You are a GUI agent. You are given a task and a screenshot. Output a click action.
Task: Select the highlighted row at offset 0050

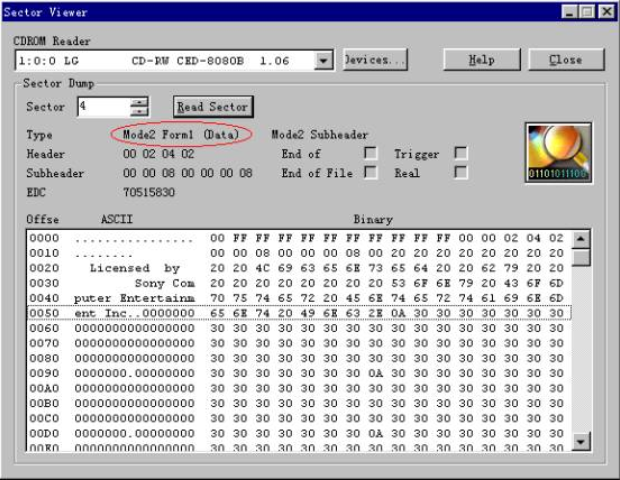coord(299,313)
